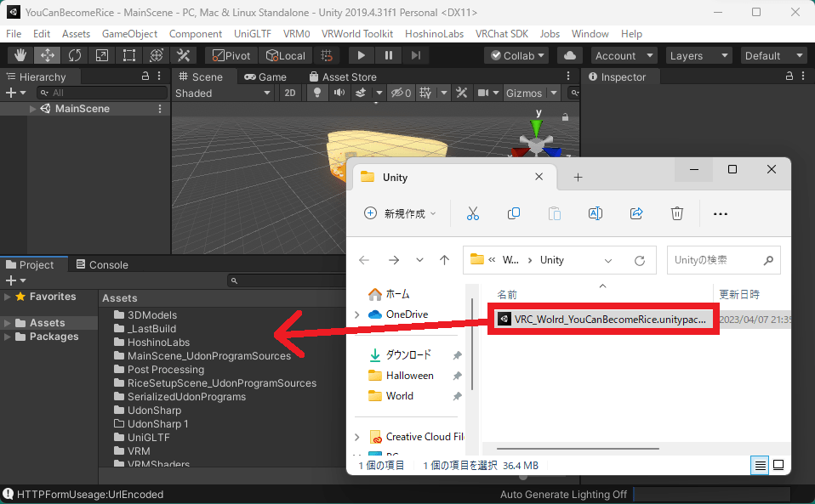Select the Rotate tool
Image resolution: width=815 pixels, height=504 pixels.
coord(75,55)
